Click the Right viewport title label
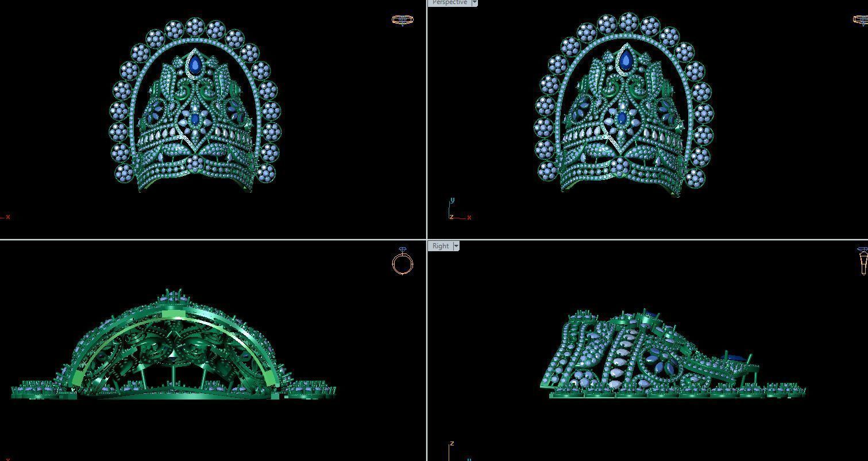868x461 pixels. pyautogui.click(x=441, y=246)
